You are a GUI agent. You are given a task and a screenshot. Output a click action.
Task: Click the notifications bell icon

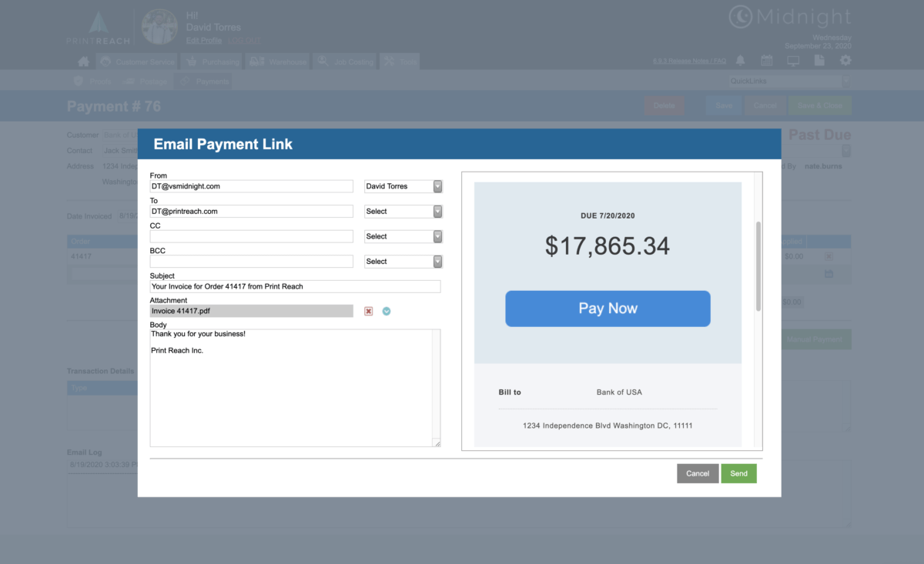[741, 60]
